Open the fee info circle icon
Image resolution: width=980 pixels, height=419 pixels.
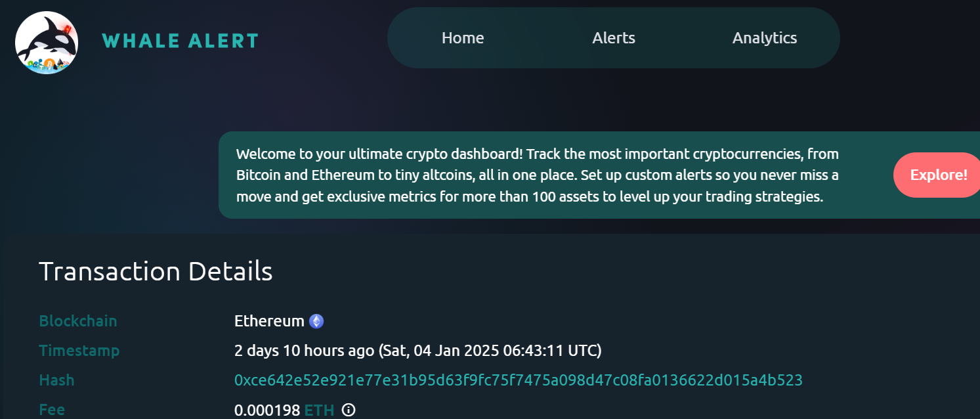click(349, 410)
